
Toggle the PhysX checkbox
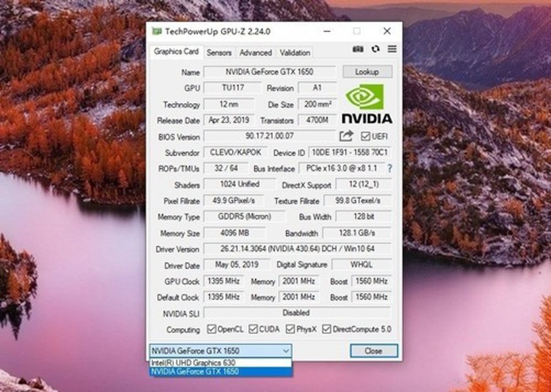[x=290, y=329]
